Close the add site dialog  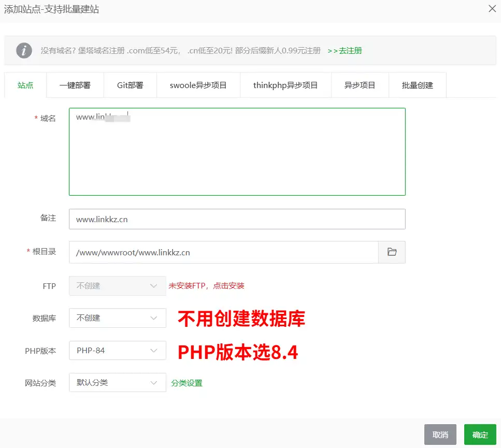(x=492, y=9)
